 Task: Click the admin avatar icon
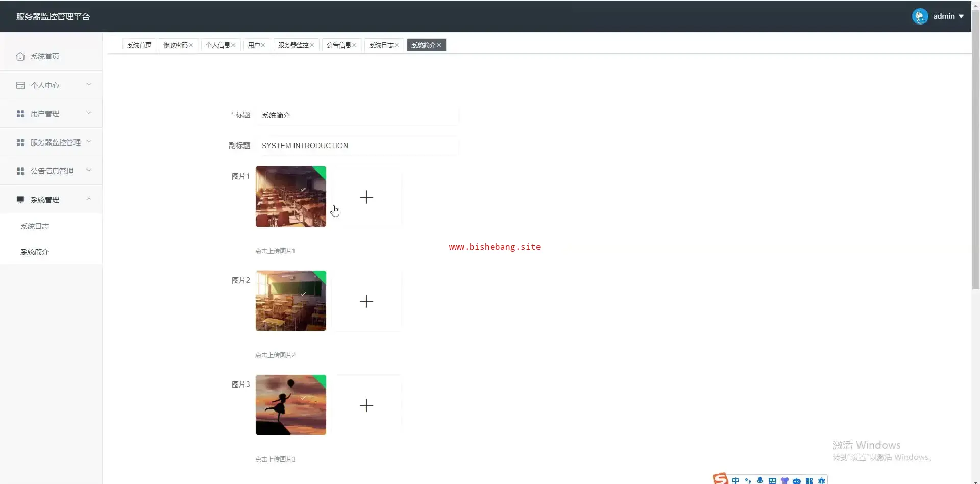click(x=920, y=16)
